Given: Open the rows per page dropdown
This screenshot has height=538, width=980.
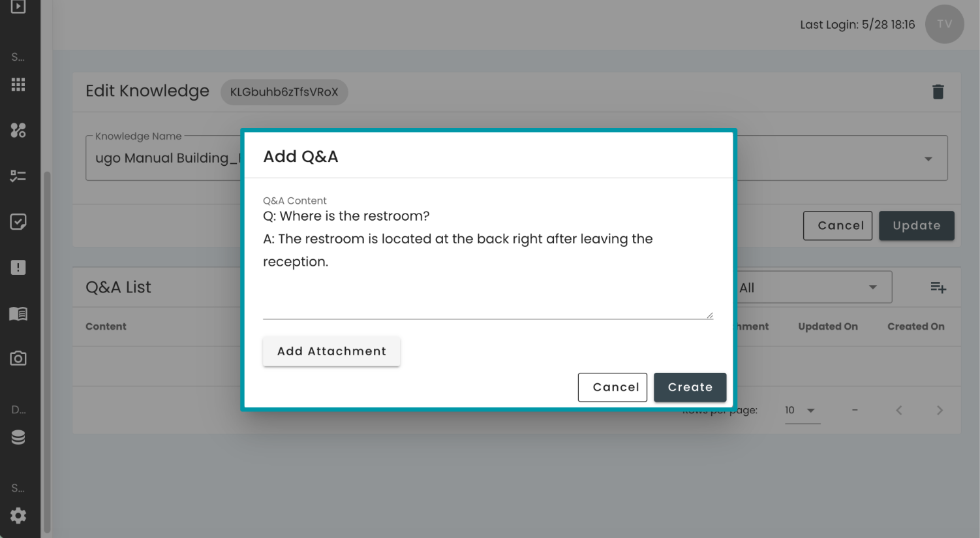Looking at the screenshot, I should (802, 411).
